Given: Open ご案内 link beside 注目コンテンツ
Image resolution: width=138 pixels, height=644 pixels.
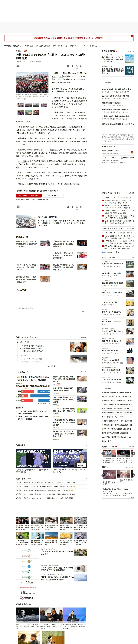Looking at the screenshot, I should pos(132,257).
